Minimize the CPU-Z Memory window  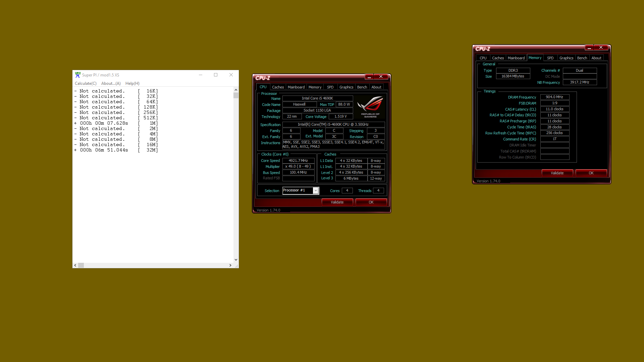(589, 48)
